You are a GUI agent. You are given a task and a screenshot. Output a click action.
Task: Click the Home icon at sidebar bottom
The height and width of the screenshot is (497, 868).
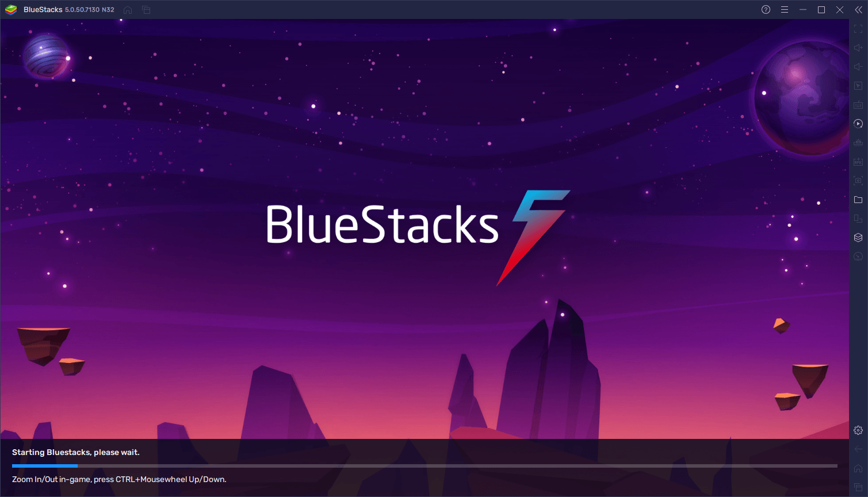point(858,468)
